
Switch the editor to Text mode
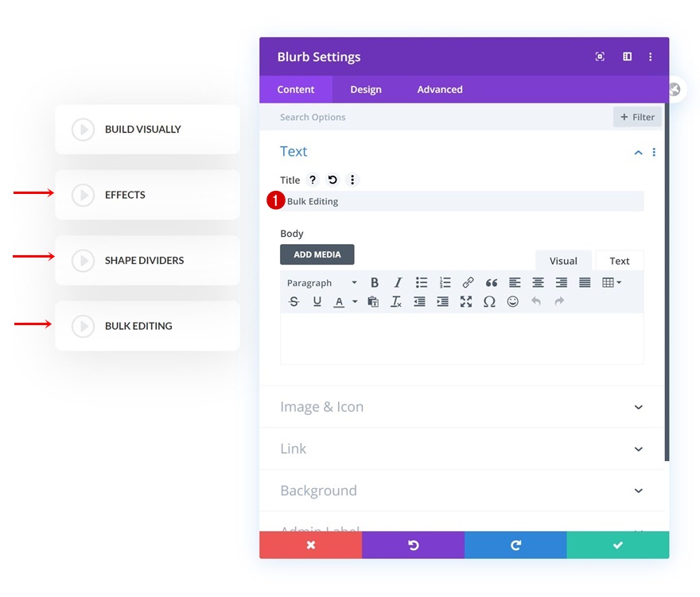pyautogui.click(x=620, y=261)
